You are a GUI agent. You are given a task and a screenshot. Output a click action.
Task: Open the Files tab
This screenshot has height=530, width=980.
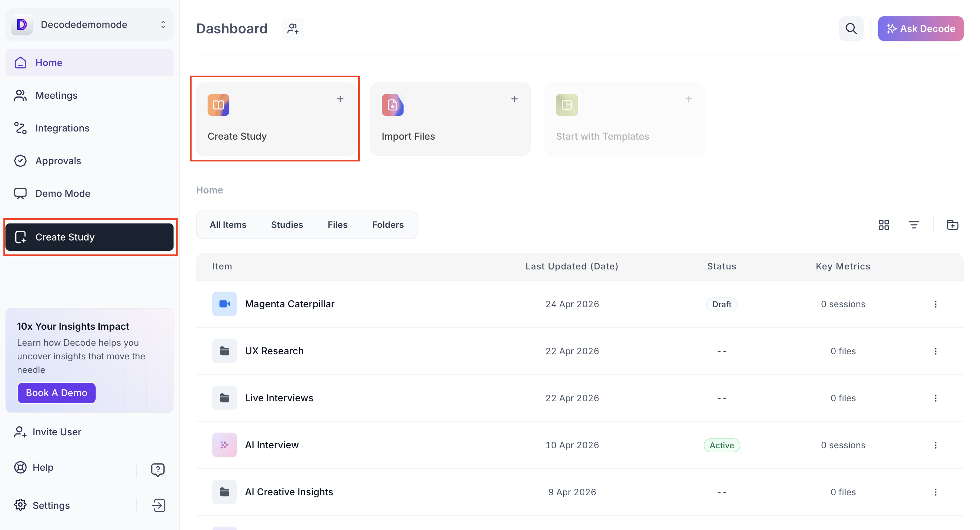coord(338,225)
